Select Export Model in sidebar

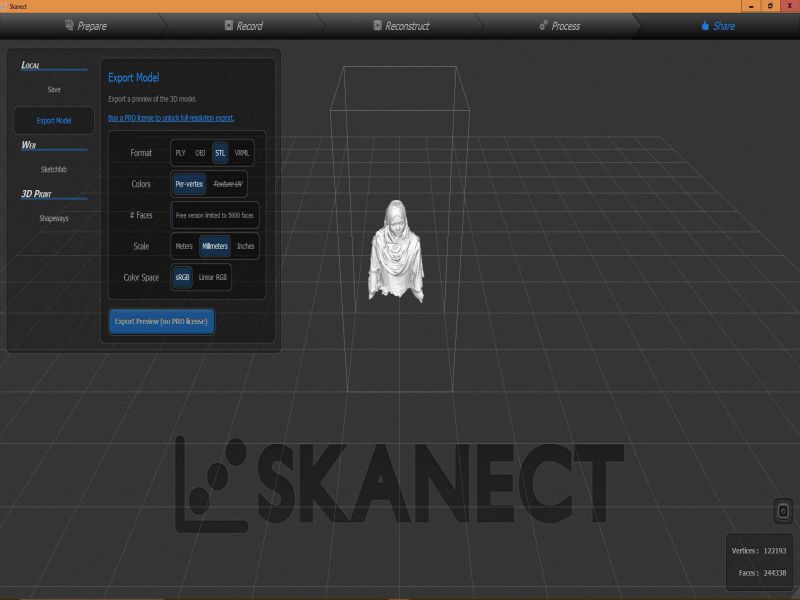tap(54, 120)
